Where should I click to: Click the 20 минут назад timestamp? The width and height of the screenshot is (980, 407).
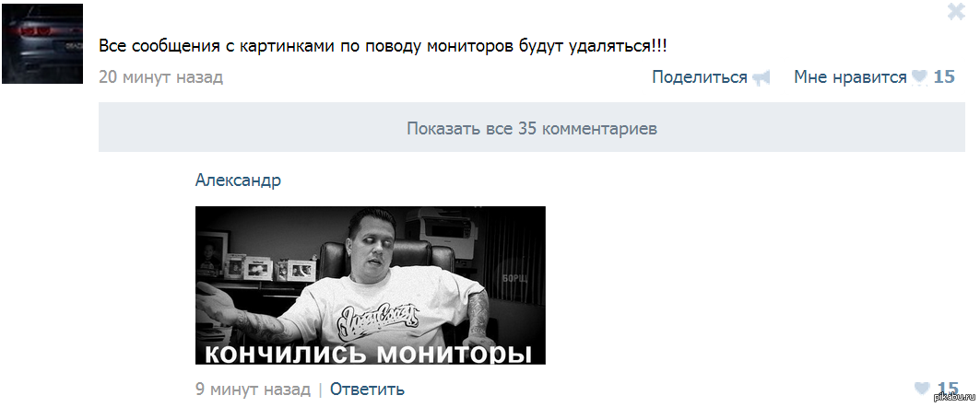click(x=160, y=76)
